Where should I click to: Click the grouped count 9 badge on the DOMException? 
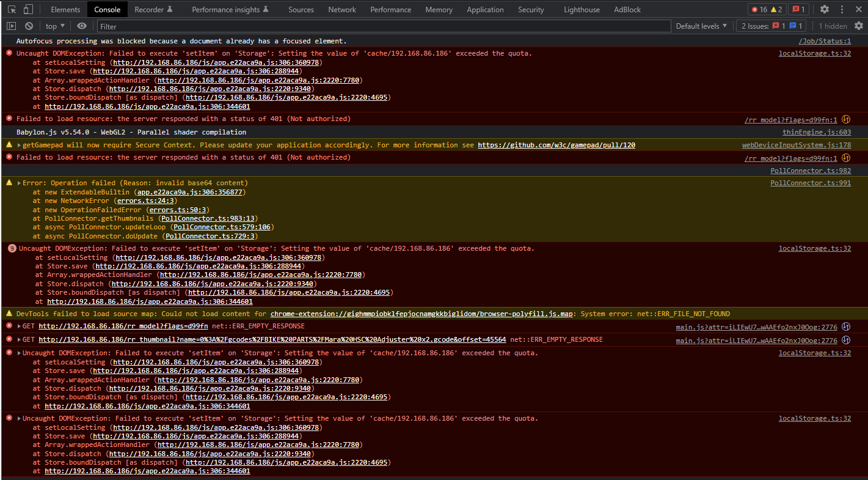pos(12,248)
